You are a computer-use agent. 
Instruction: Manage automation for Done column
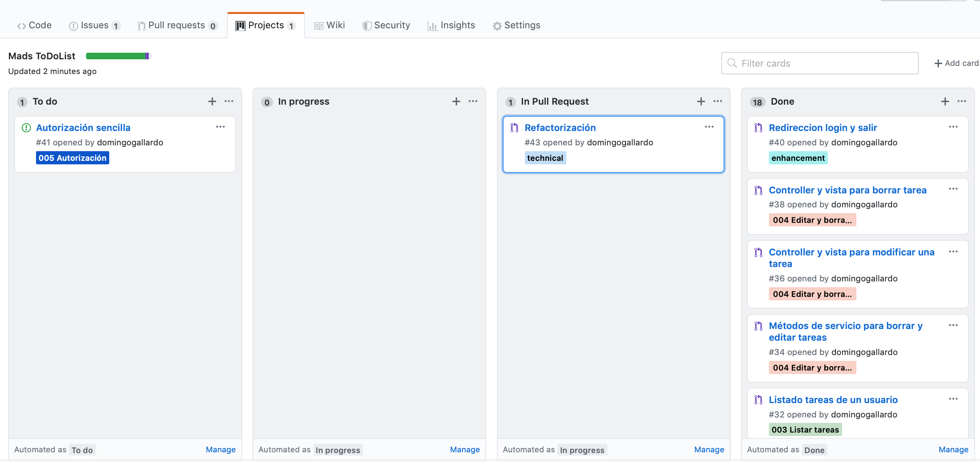tap(953, 450)
